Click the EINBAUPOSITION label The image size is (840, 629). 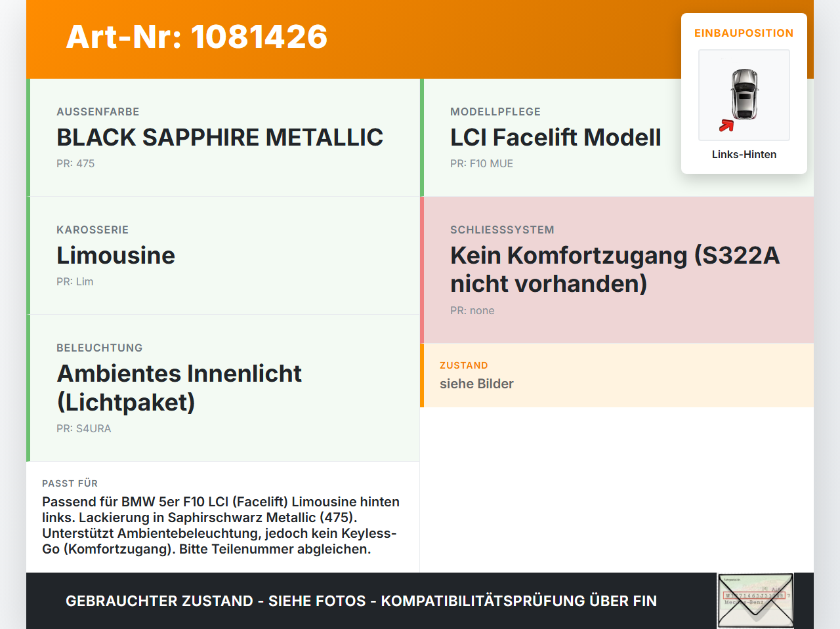click(x=744, y=33)
